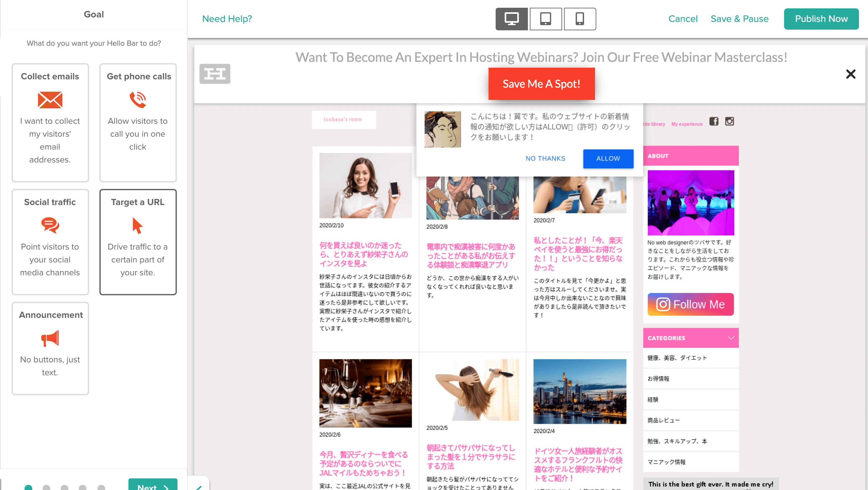Select the Get phone calls goal card

pyautogui.click(x=138, y=123)
